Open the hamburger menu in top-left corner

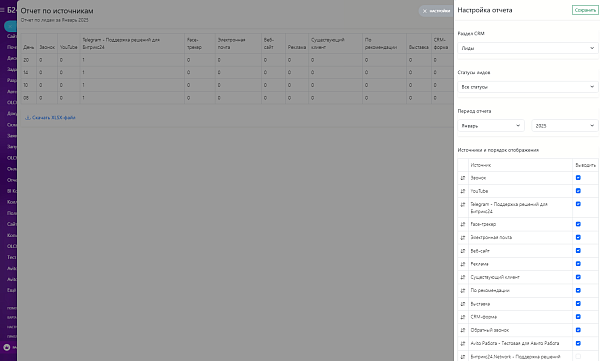point(2,10)
